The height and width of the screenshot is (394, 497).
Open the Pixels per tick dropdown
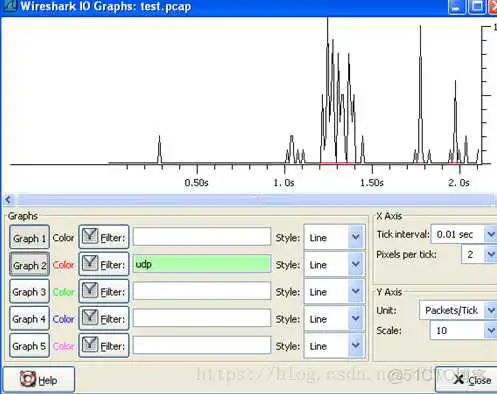(x=479, y=255)
